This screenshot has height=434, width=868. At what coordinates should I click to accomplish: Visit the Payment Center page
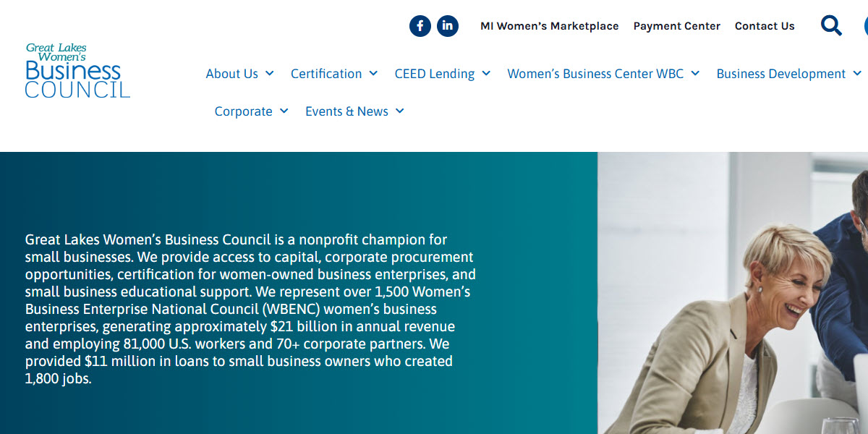(x=676, y=25)
